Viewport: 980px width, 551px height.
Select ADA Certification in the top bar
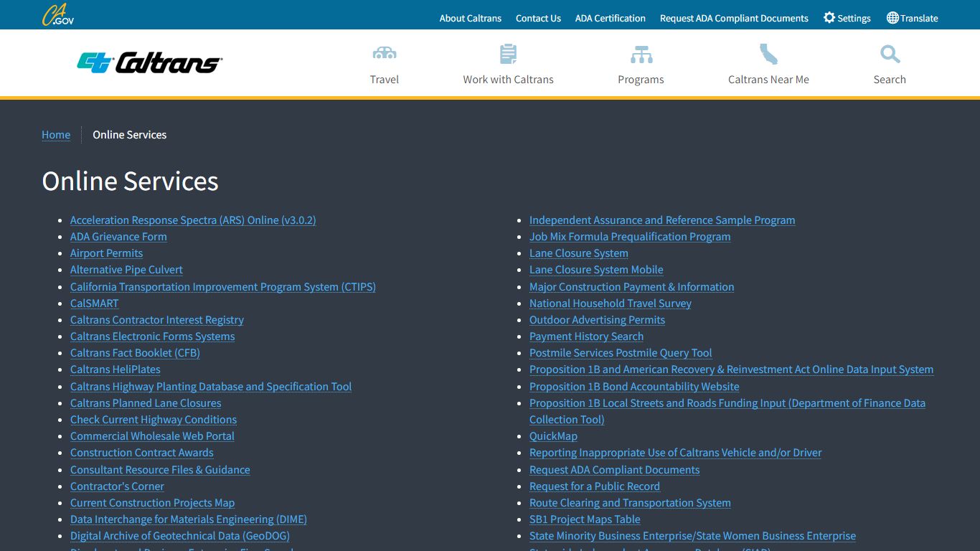pyautogui.click(x=611, y=18)
